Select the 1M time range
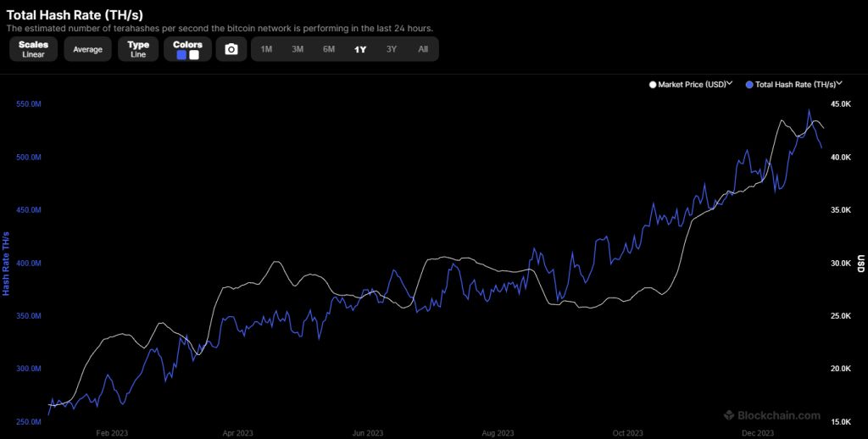 (x=266, y=49)
